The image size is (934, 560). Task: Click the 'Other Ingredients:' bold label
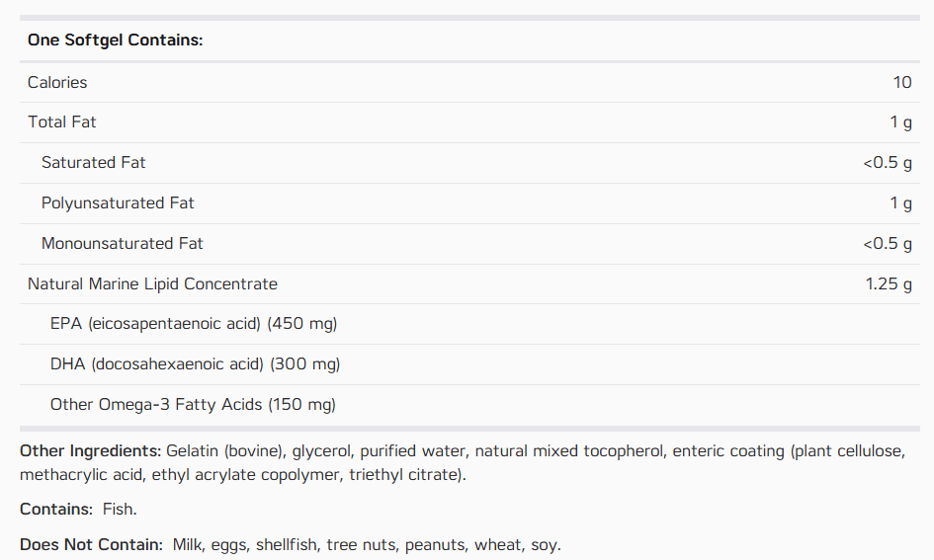91,451
